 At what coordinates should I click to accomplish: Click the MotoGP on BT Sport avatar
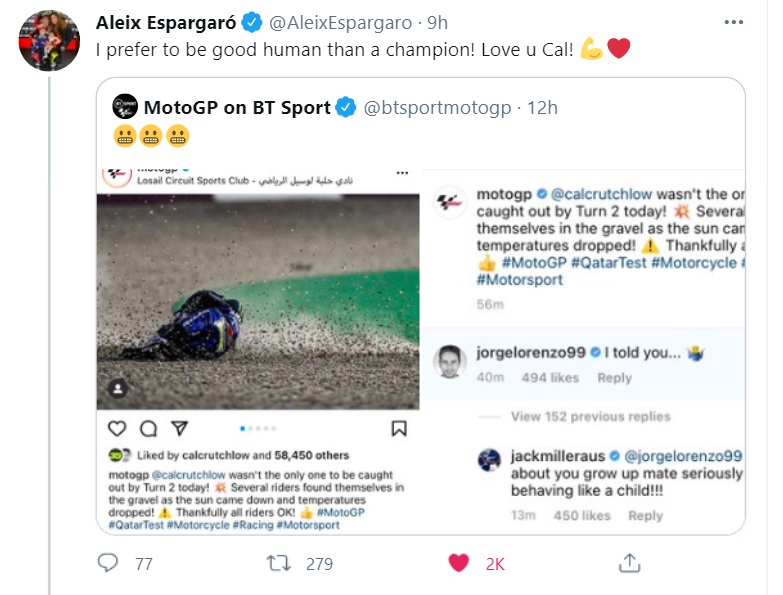[x=125, y=106]
